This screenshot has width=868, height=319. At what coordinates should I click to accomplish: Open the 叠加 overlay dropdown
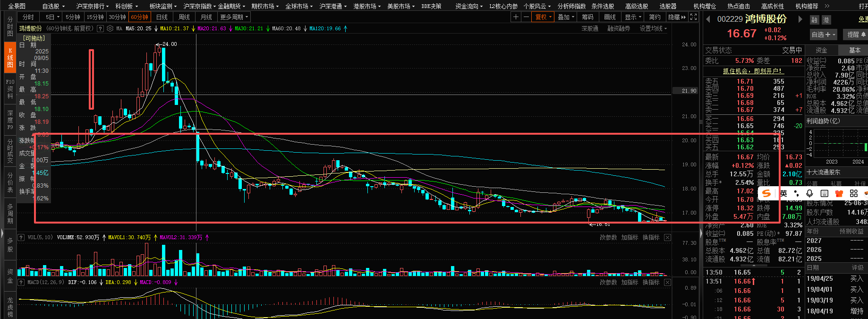pyautogui.click(x=566, y=17)
